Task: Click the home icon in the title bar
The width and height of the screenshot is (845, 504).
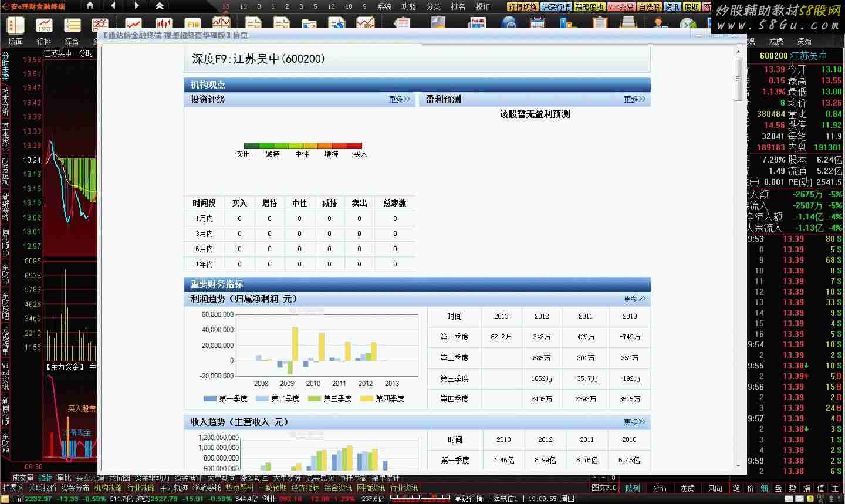Action: 90,6
